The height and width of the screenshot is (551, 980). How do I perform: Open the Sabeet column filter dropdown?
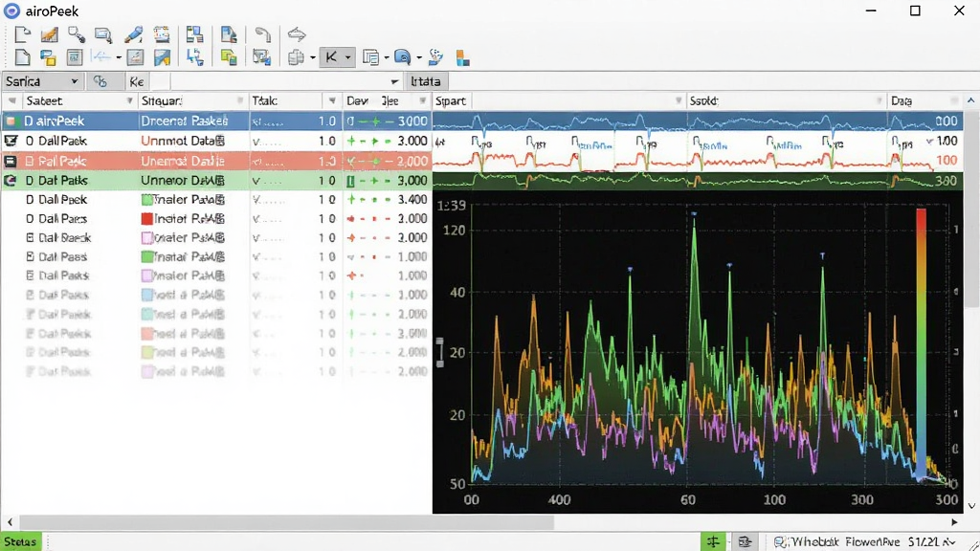coord(129,100)
